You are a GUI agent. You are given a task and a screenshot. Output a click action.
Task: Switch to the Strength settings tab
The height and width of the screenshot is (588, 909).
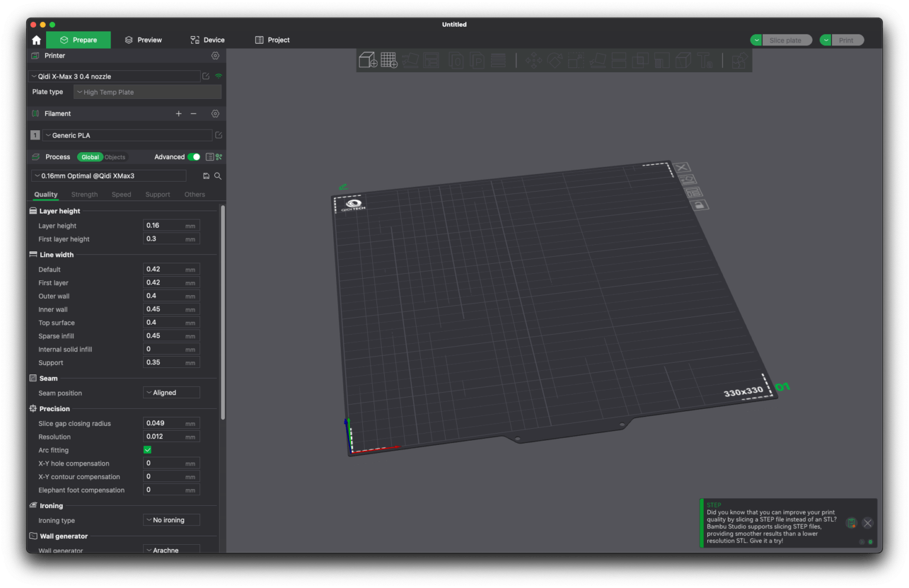[x=85, y=195]
